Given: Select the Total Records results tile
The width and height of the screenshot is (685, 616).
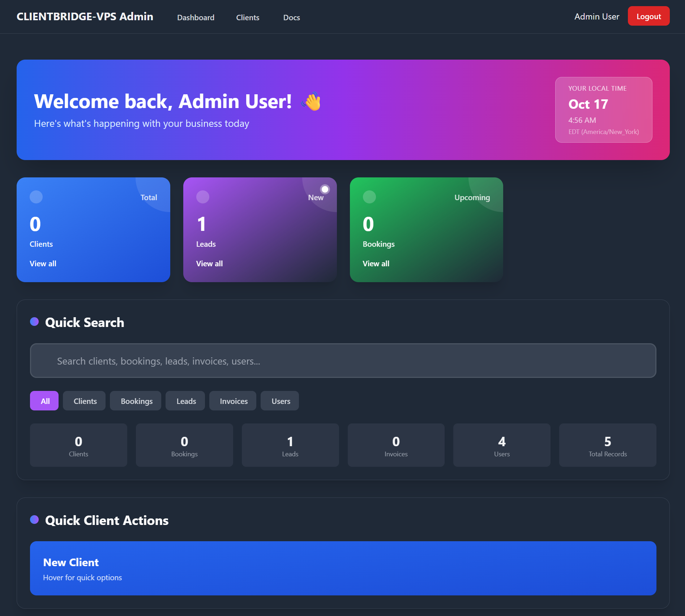Looking at the screenshot, I should [x=607, y=445].
